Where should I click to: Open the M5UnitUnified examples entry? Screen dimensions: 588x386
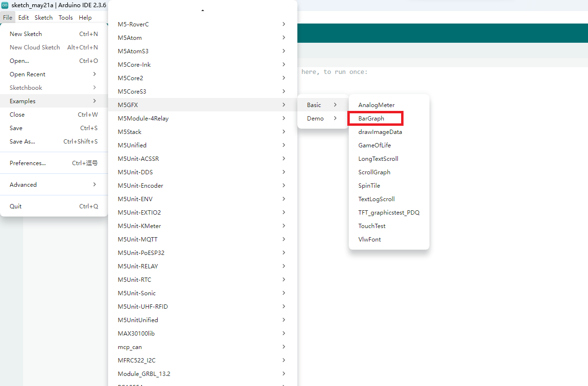tap(203, 320)
